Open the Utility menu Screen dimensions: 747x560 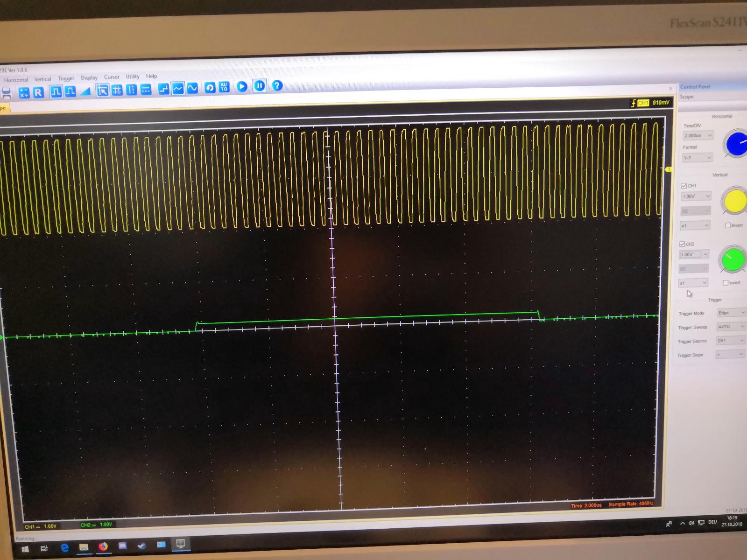pyautogui.click(x=133, y=77)
